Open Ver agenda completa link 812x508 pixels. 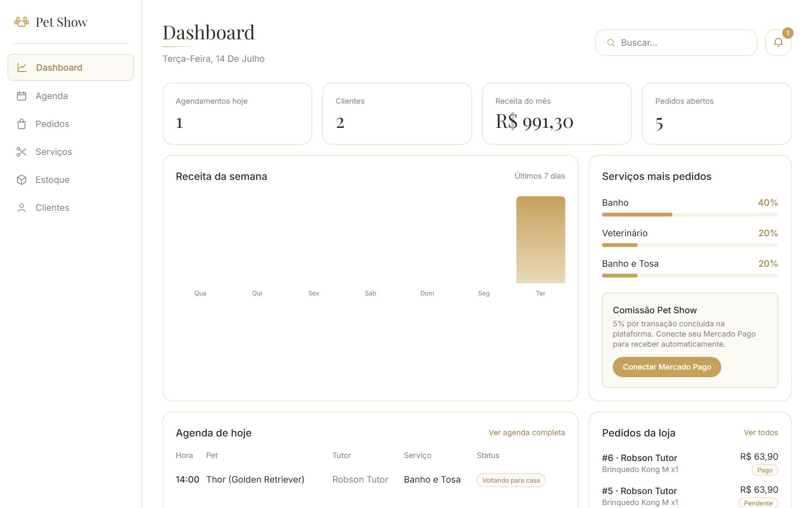pos(527,433)
